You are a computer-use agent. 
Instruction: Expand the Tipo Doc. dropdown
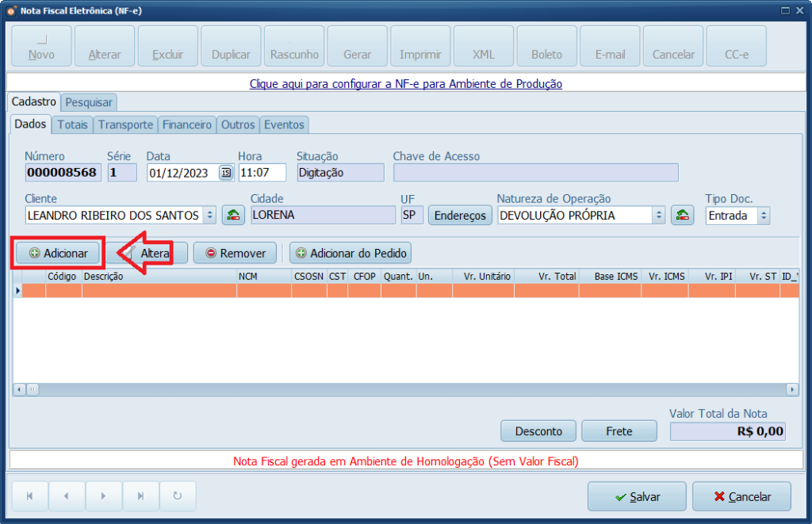[x=763, y=215]
